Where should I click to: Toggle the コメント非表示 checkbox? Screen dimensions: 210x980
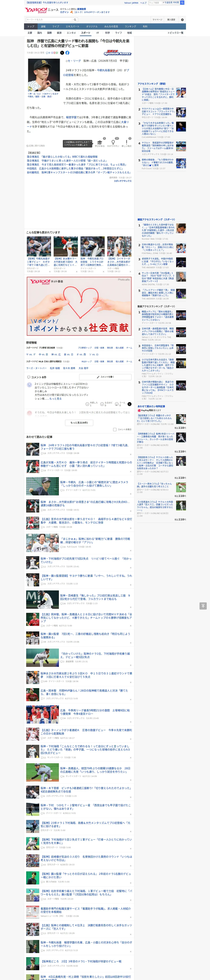[115, 430]
